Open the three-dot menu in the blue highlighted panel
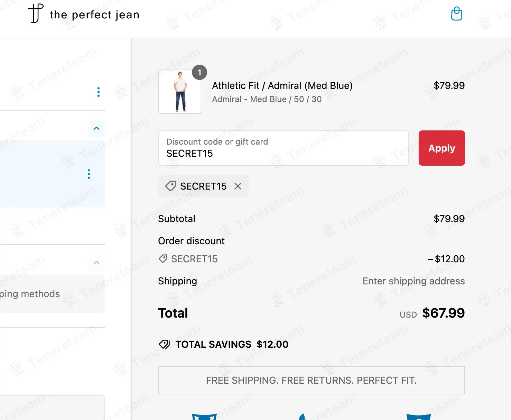This screenshot has height=420, width=511. click(x=89, y=174)
